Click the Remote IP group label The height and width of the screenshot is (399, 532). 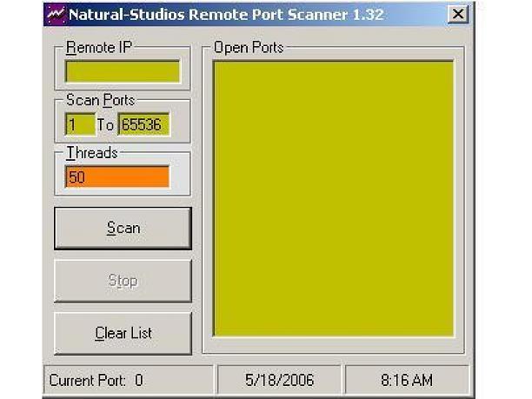[99, 48]
